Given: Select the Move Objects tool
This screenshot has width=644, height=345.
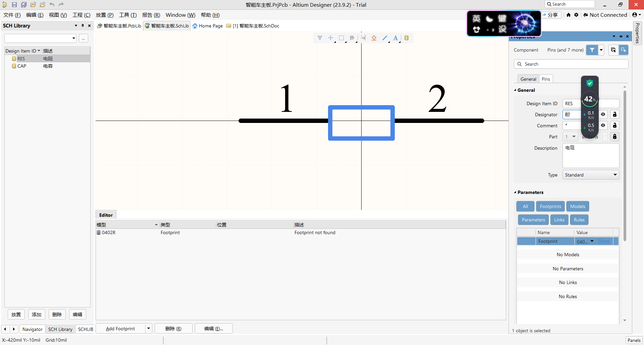Looking at the screenshot, I should 330,38.
